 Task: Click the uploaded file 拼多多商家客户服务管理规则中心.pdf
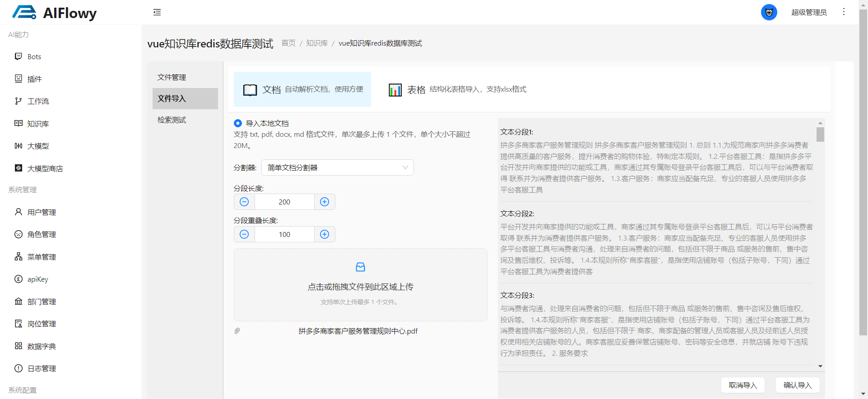(358, 331)
